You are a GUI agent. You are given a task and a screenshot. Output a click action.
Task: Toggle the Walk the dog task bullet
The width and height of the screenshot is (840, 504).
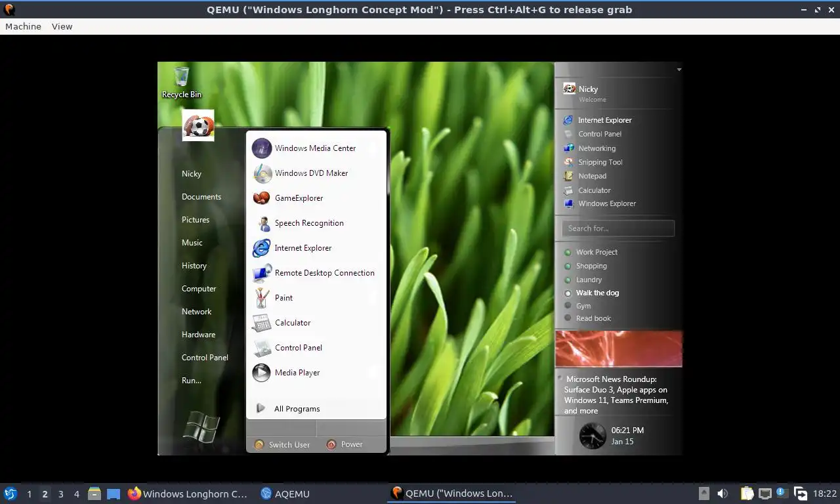coord(568,293)
